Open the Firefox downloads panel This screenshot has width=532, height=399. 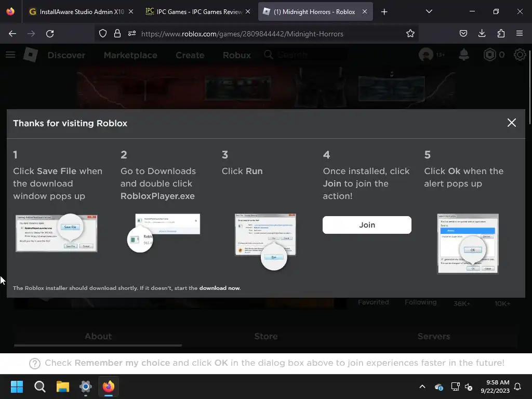pos(482,34)
